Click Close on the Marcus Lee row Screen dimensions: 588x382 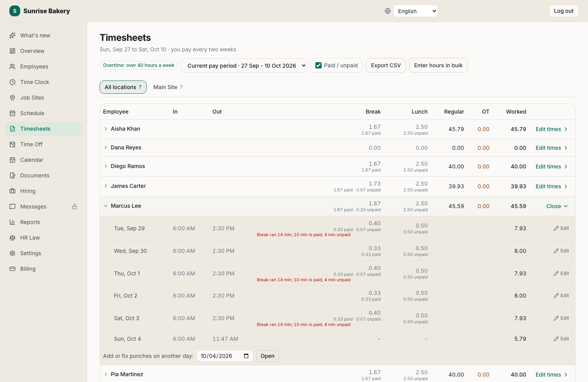point(557,206)
